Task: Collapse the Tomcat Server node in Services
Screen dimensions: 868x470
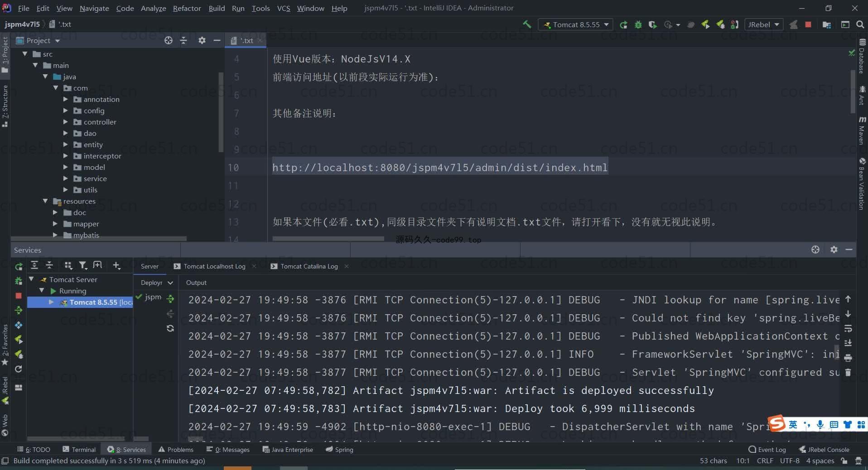Action: [x=31, y=279]
